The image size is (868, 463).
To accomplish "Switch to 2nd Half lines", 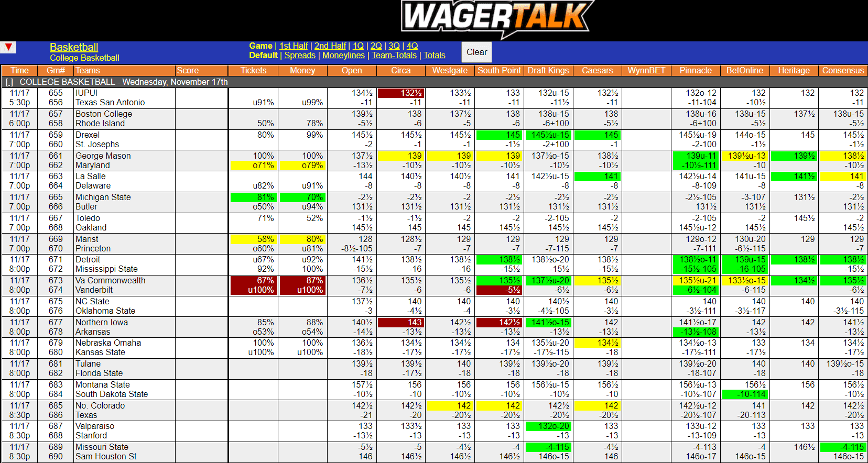I will coord(330,46).
